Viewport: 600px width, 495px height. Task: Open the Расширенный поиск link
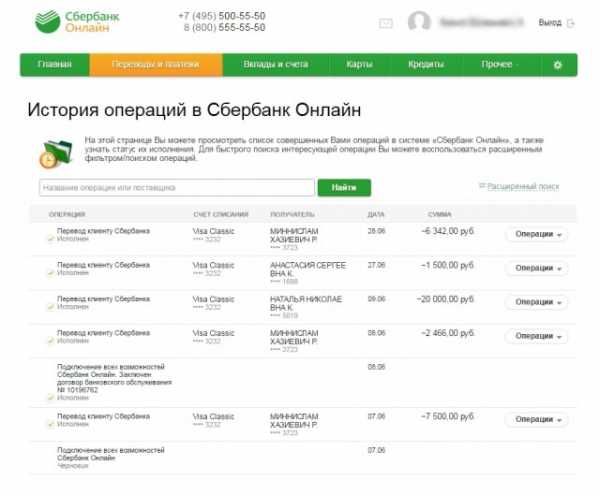(x=521, y=186)
